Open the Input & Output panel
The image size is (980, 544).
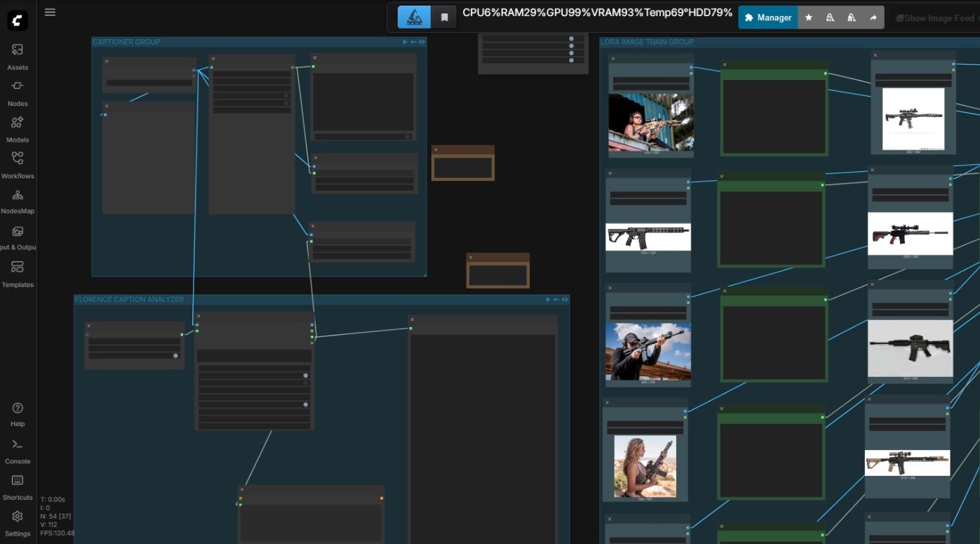[x=18, y=237]
